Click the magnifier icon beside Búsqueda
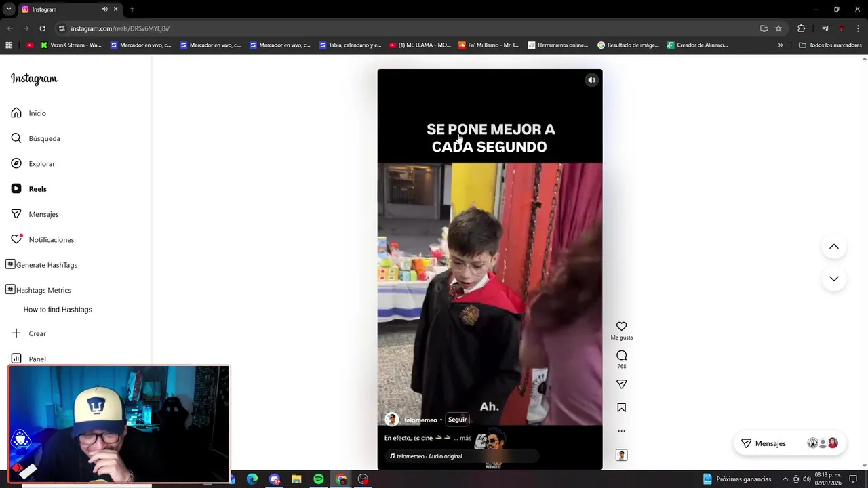 pyautogui.click(x=16, y=138)
